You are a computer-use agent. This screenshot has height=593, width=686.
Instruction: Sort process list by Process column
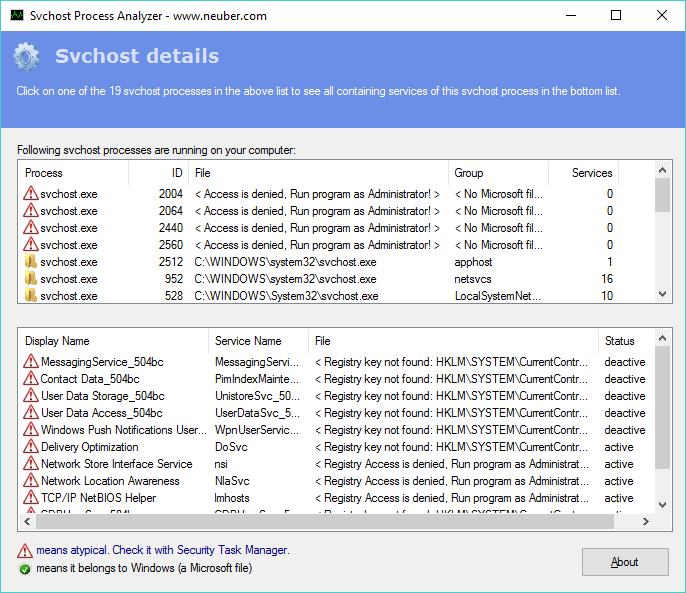[74, 173]
